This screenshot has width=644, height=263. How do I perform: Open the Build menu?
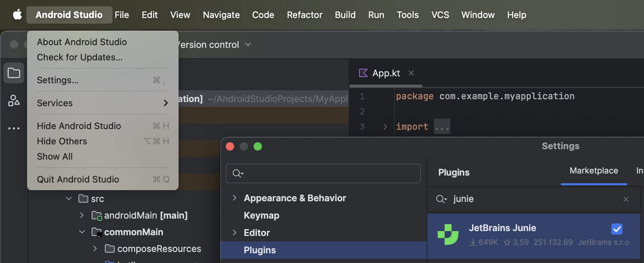pos(345,15)
